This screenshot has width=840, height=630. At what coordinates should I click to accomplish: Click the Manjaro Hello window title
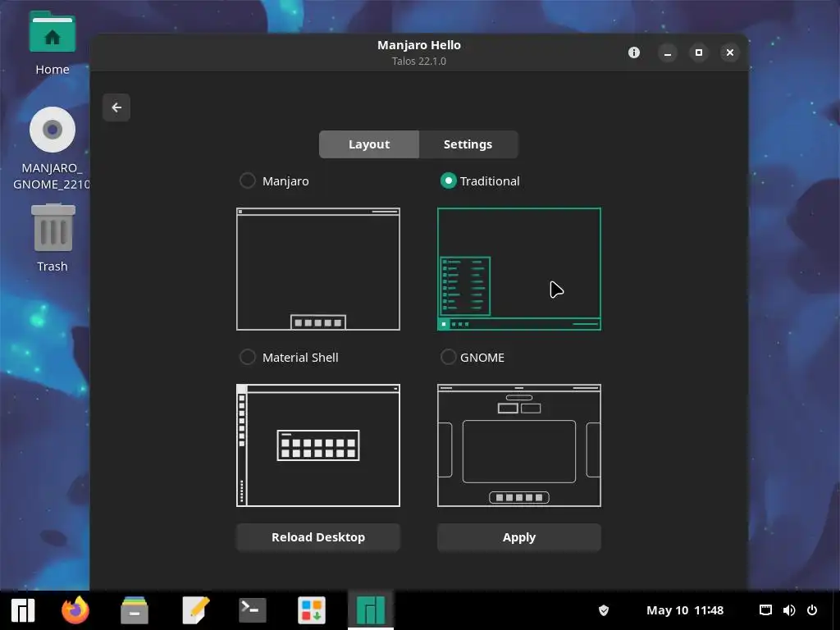point(419,45)
